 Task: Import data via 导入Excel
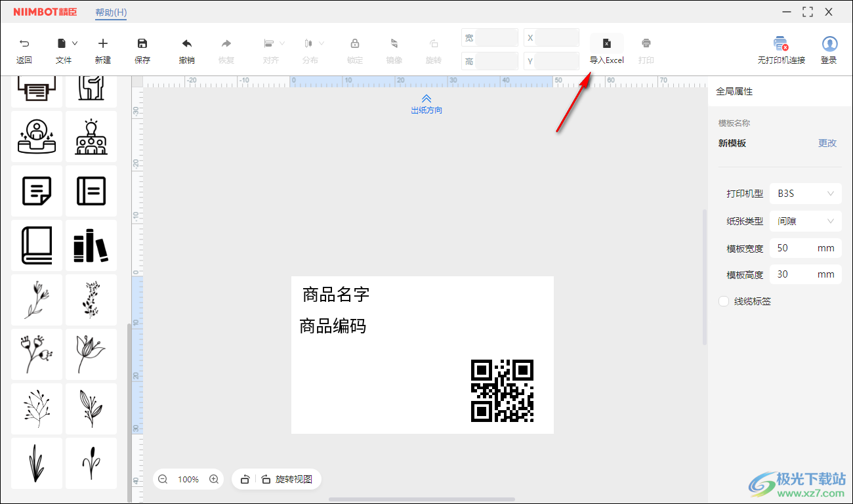(x=607, y=50)
